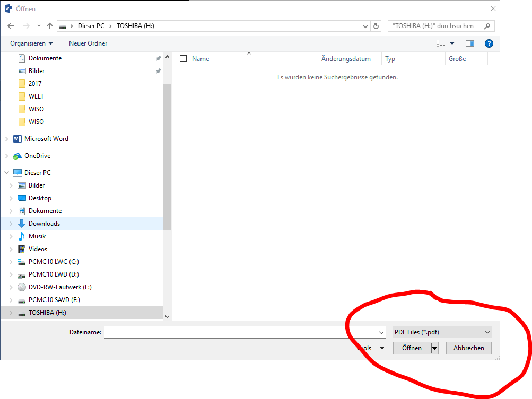Toggle the preview pane icon

coord(470,43)
